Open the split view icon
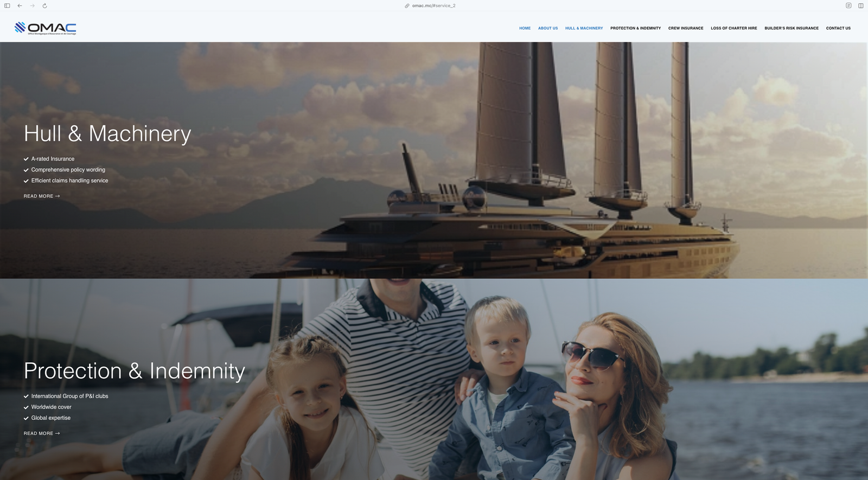The width and height of the screenshot is (868, 480). point(860,5)
